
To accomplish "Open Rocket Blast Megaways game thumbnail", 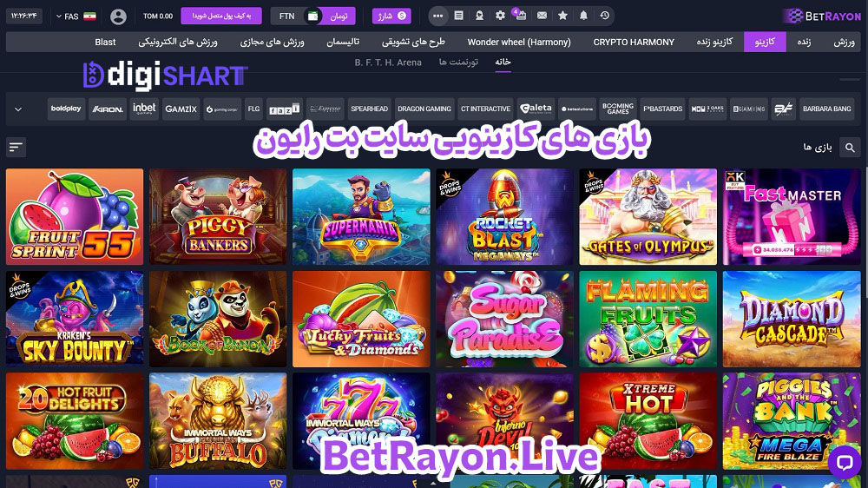I will click(505, 216).
